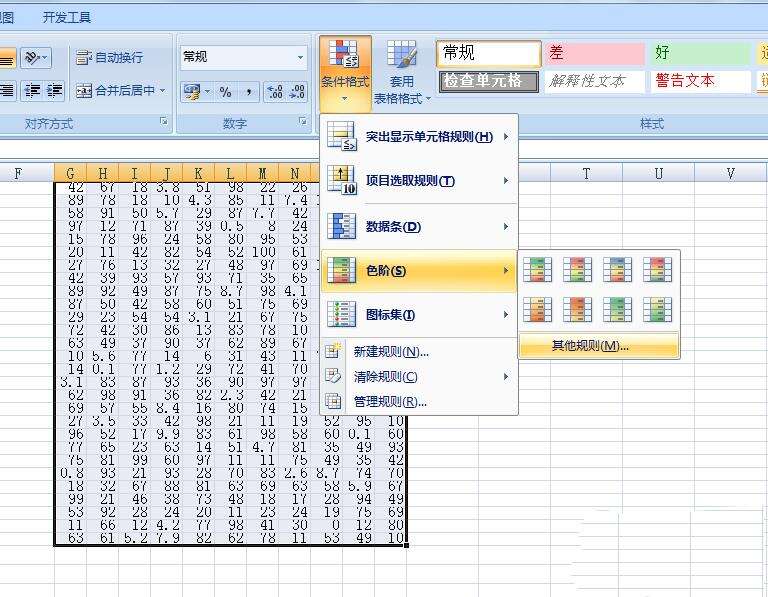Click the 条件格式 conditional formatting button

pos(345,73)
